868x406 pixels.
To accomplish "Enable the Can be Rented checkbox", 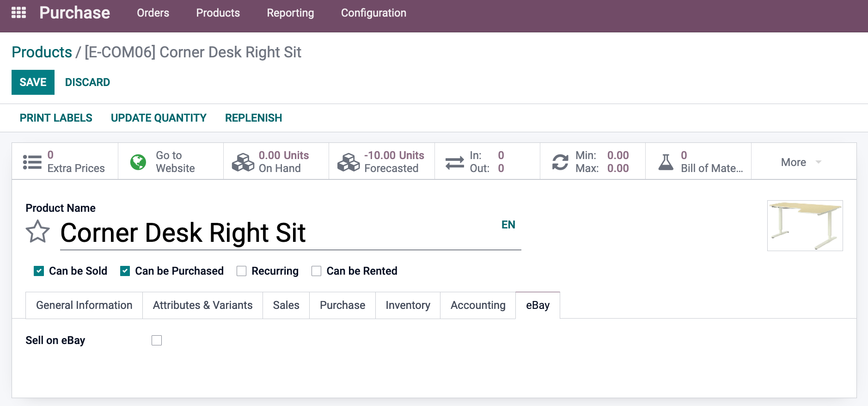I will tap(316, 271).
